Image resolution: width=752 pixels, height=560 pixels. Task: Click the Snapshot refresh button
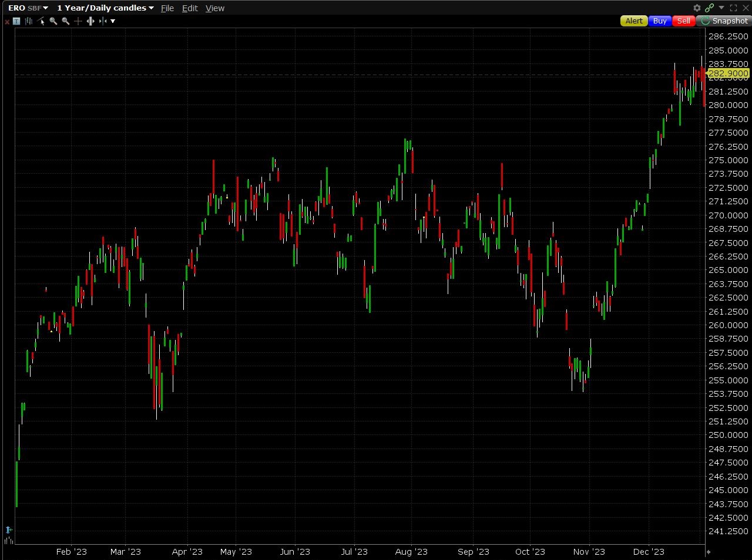pyautogui.click(x=724, y=21)
